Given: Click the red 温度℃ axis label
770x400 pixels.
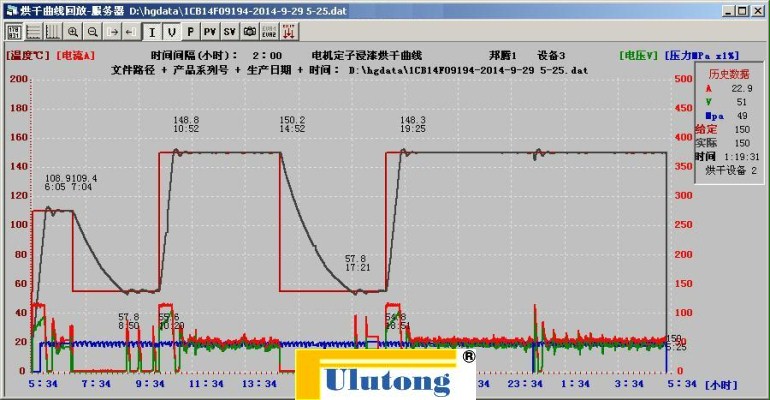Looking at the screenshot, I should click(x=27, y=56).
